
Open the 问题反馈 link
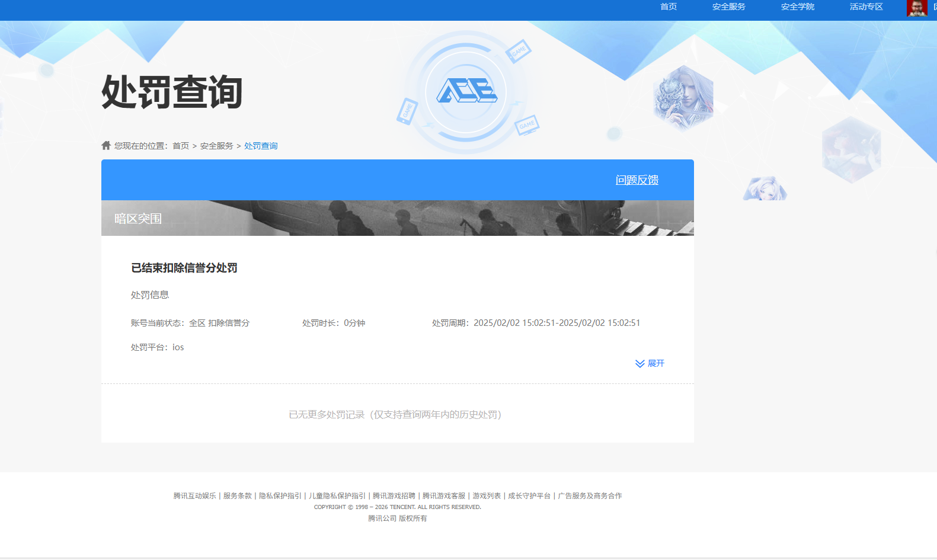[637, 180]
